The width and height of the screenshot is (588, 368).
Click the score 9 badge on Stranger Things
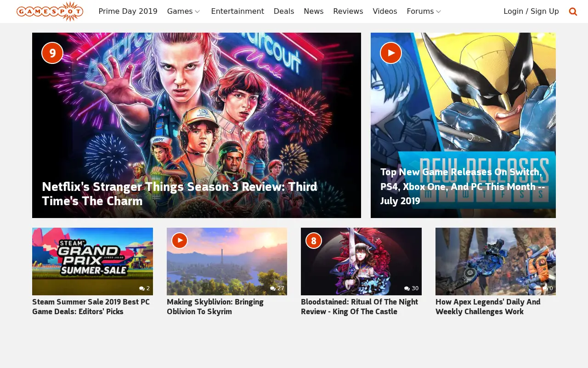click(x=52, y=53)
